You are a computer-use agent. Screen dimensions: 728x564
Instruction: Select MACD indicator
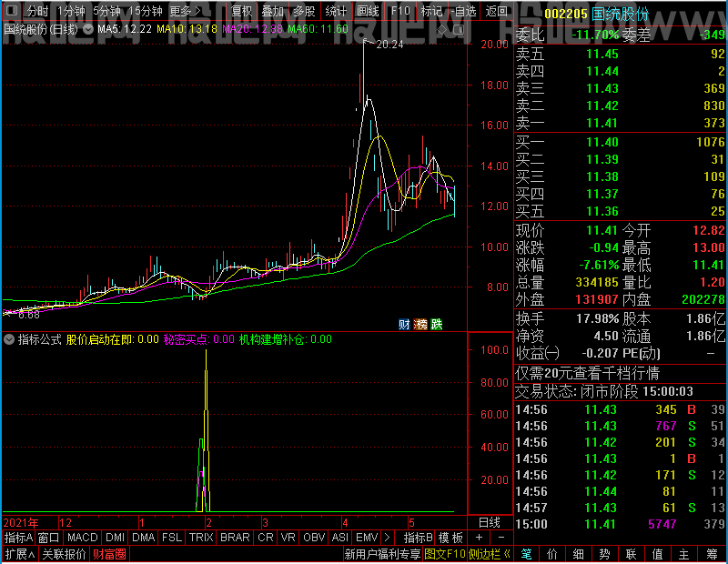pos(83,538)
